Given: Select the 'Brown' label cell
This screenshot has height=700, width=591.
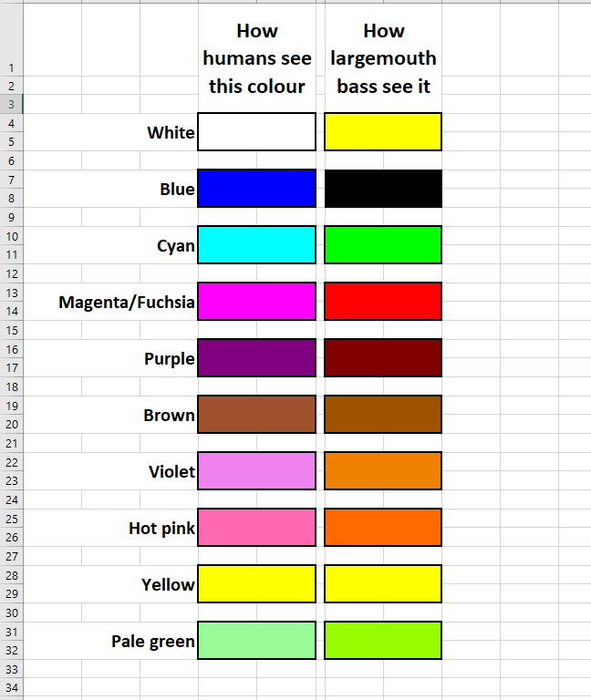Looking at the screenshot, I should pyautogui.click(x=169, y=415).
